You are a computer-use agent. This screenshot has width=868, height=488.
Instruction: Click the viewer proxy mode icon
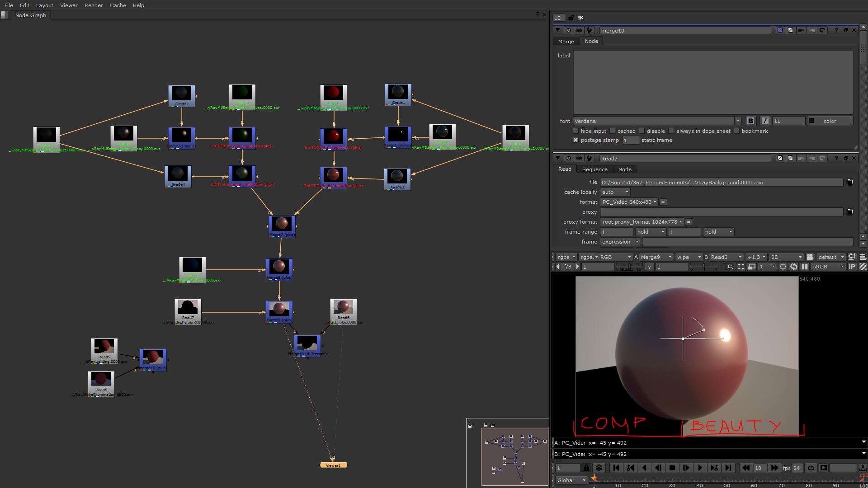752,267
